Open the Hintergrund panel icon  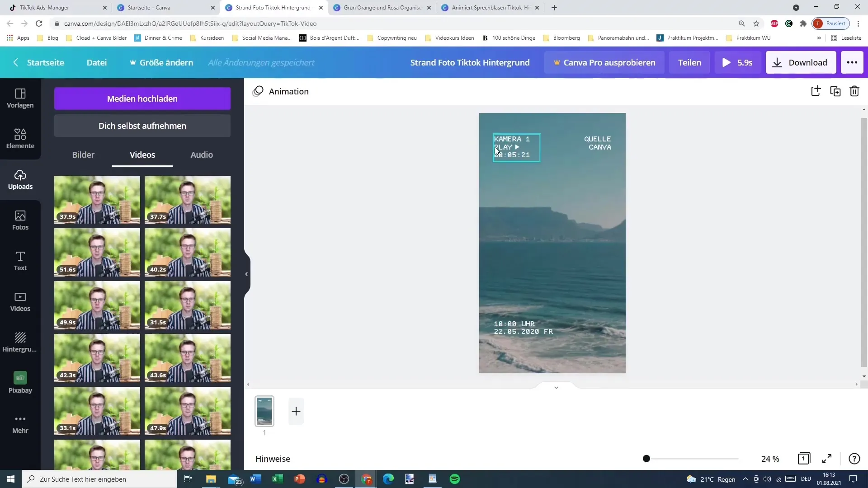pyautogui.click(x=20, y=342)
